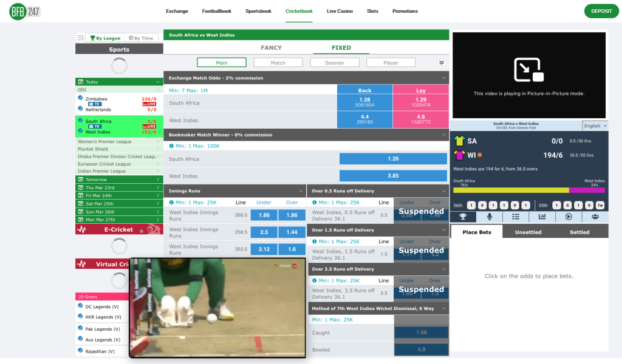
Task: Collapse the Today section
Action: pyautogui.click(x=119, y=81)
